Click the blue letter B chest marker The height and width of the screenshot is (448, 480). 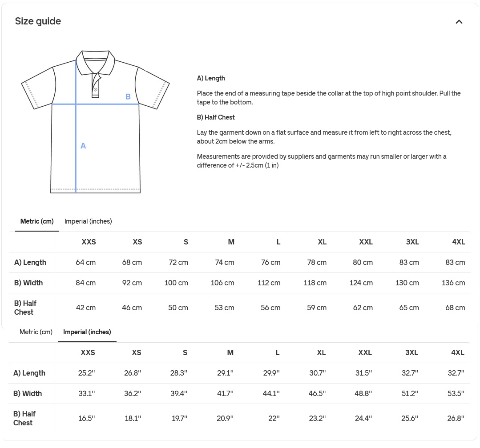click(x=128, y=96)
